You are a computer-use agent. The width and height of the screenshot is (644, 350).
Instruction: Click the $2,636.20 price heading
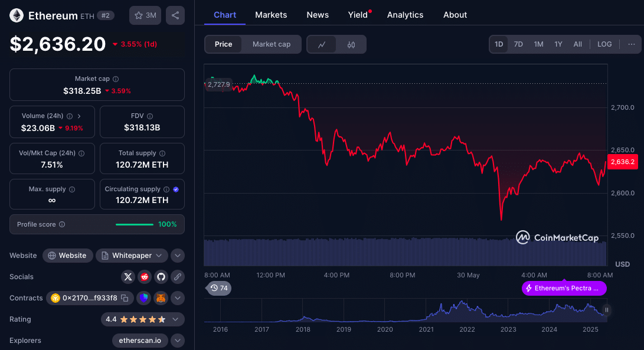[58, 44]
